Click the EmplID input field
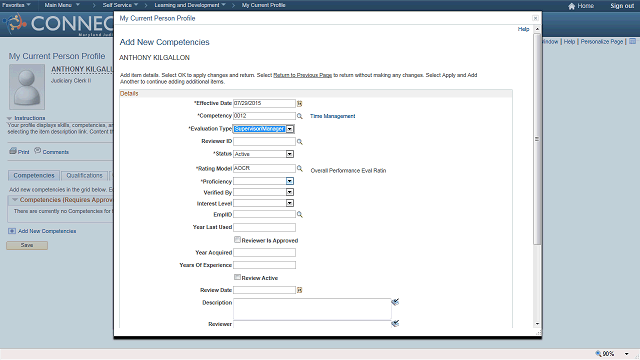640x360 pixels. point(264,214)
